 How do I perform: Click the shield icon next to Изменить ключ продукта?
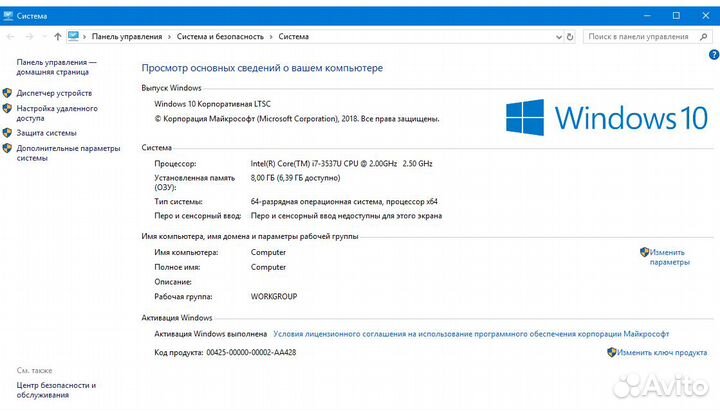click(611, 352)
